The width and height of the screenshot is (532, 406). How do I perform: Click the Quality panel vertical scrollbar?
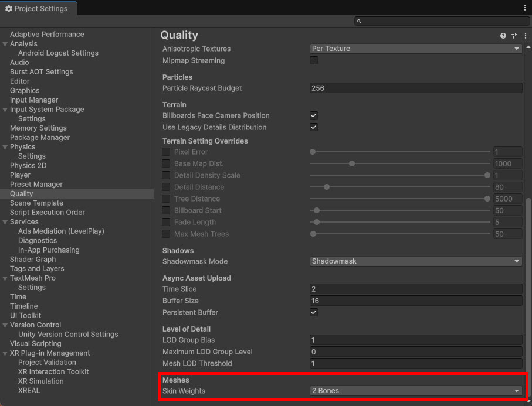(x=528, y=298)
